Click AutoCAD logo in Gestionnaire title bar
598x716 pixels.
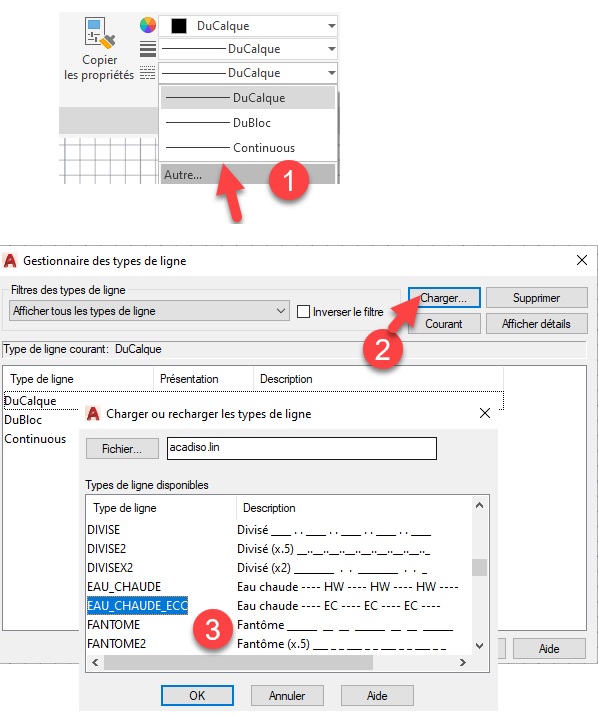(x=10, y=261)
